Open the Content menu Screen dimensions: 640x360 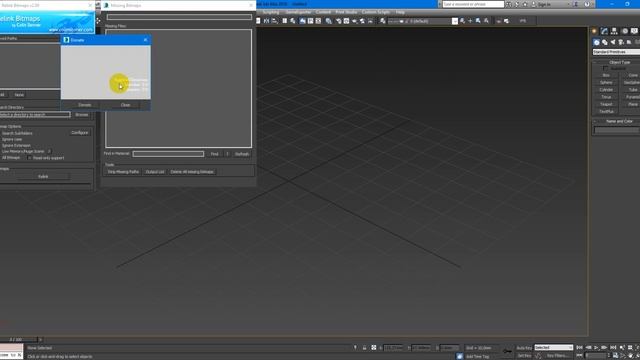(x=323, y=12)
